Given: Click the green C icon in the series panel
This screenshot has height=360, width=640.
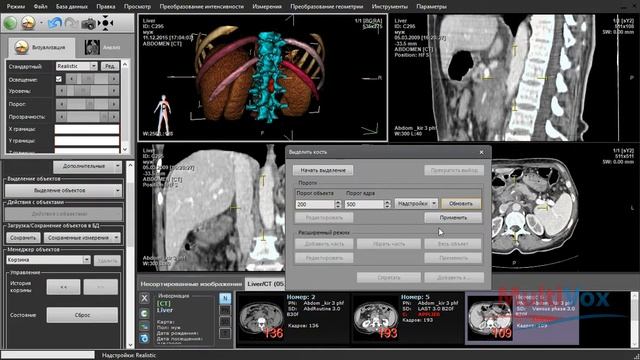Looking at the screenshot, I should pyautogui.click(x=144, y=313).
